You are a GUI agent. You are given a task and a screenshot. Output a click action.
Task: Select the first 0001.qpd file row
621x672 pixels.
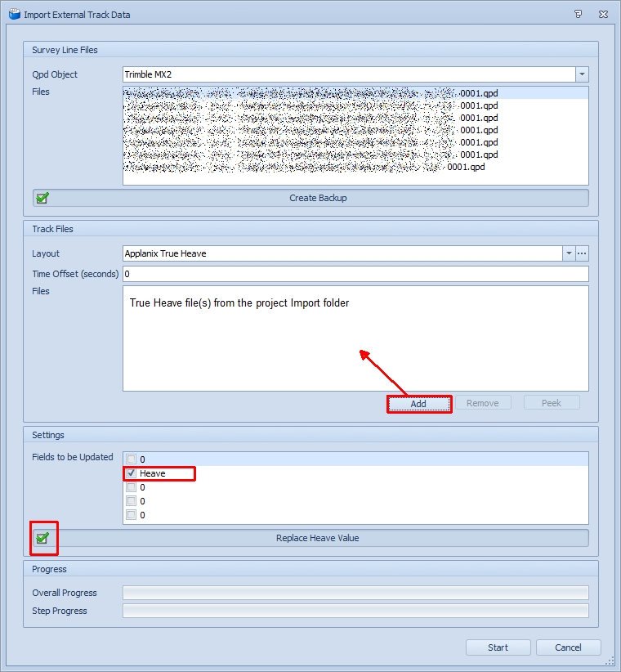[x=355, y=93]
